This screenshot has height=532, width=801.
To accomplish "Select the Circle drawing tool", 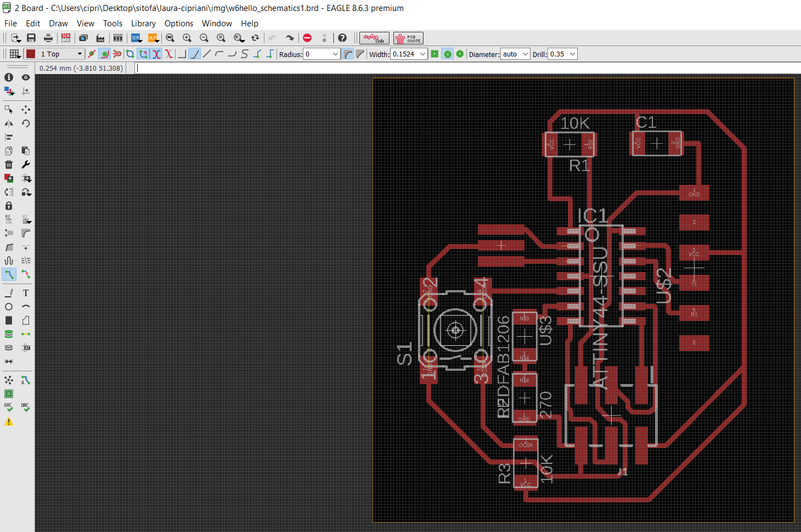I will click(x=9, y=307).
